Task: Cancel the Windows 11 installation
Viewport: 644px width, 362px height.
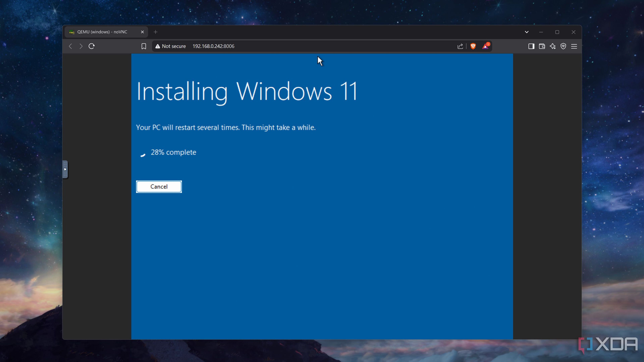Action: coord(159,187)
